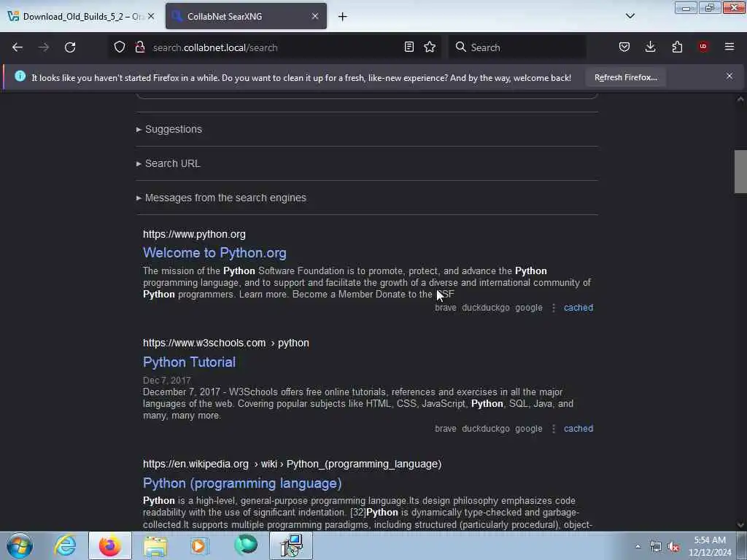Open the Firefox application menu
The height and width of the screenshot is (560, 747).
point(729,47)
